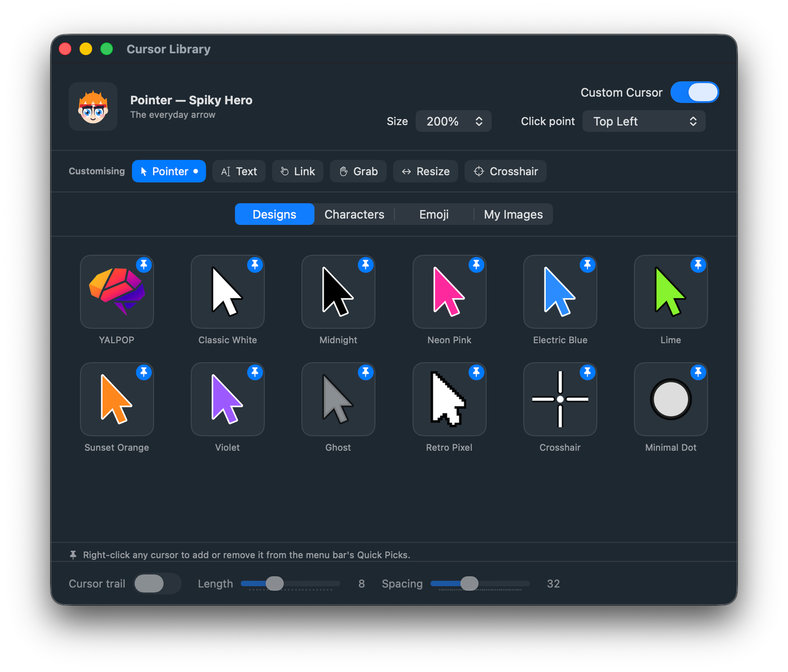Viewport: 788px width, 672px height.
Task: Unpin the Electric Blue cursor
Action: point(588,265)
